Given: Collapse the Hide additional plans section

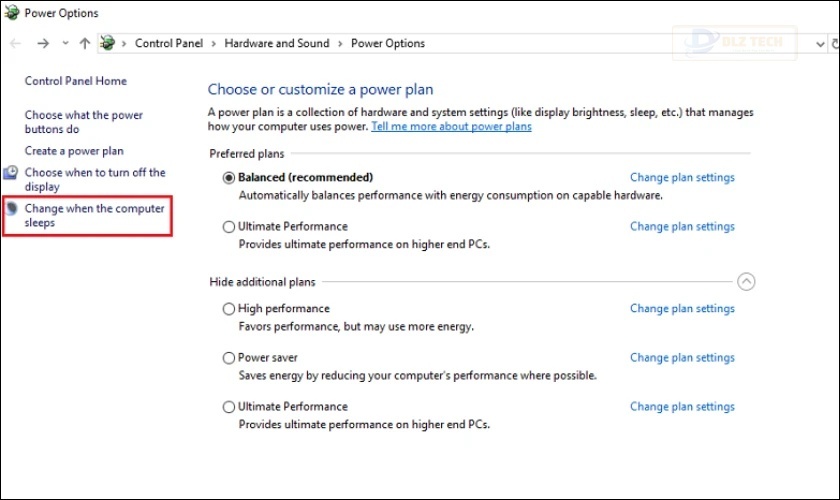Looking at the screenshot, I should pyautogui.click(x=746, y=282).
